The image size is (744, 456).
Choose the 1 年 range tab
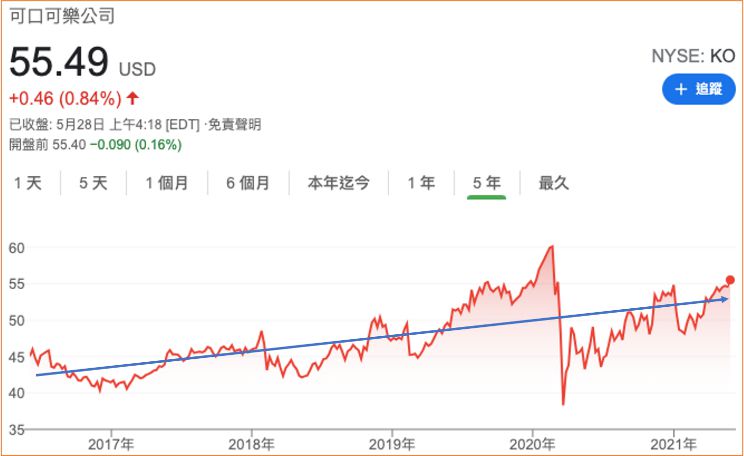pos(421,183)
